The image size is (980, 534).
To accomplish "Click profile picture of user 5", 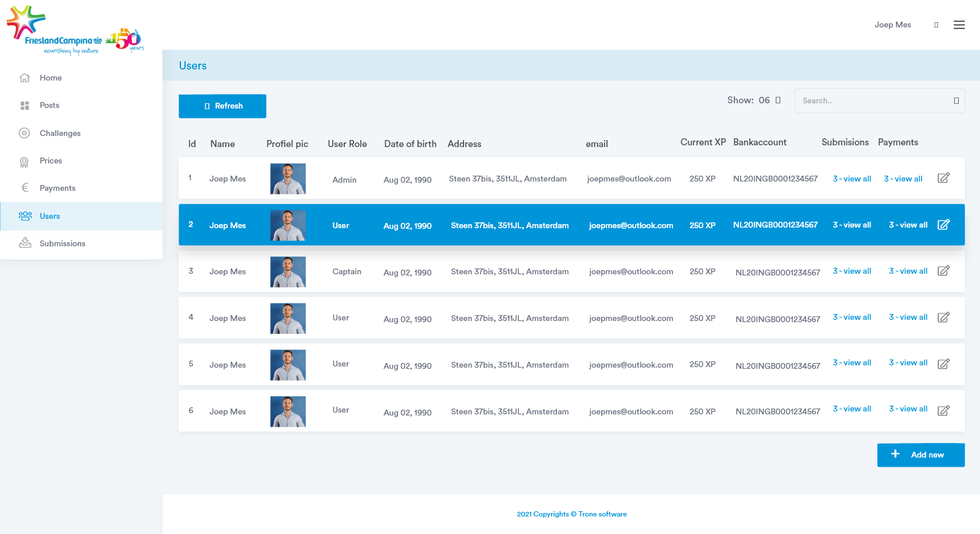I will point(288,365).
